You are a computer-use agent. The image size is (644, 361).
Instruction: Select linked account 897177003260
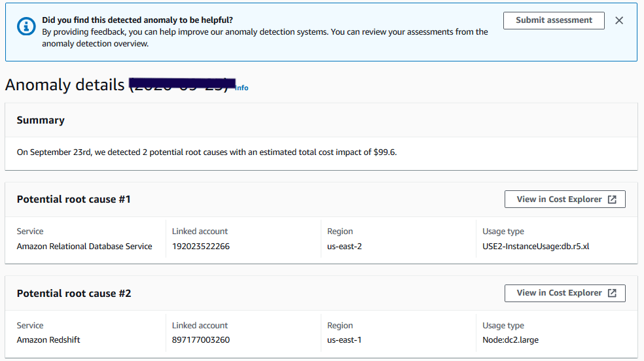click(201, 340)
